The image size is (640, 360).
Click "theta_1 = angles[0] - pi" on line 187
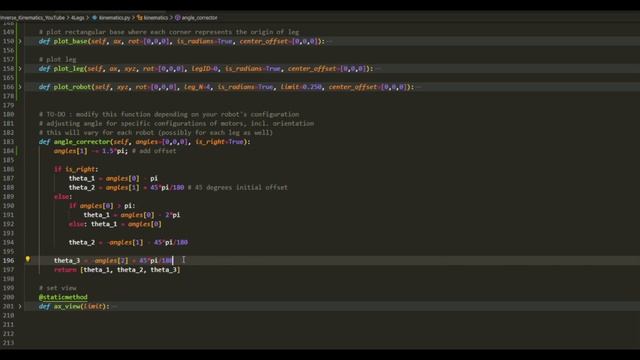pyautogui.click(x=113, y=178)
